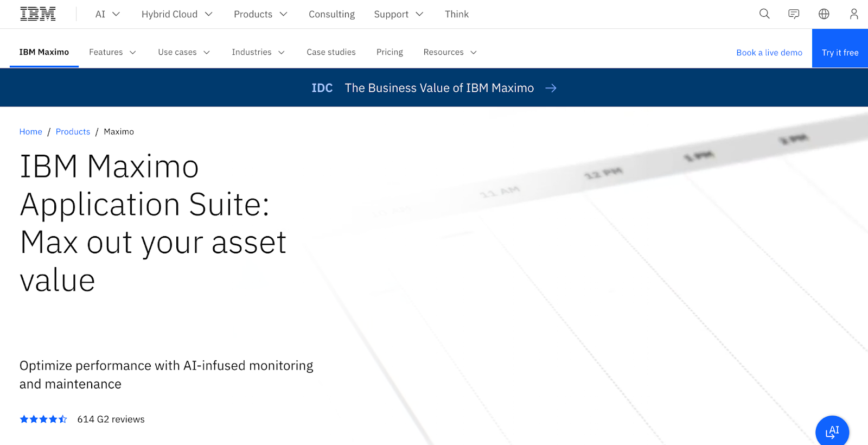Image resolution: width=868 pixels, height=445 pixels.
Task: Click the Try it free button
Action: [x=840, y=48]
